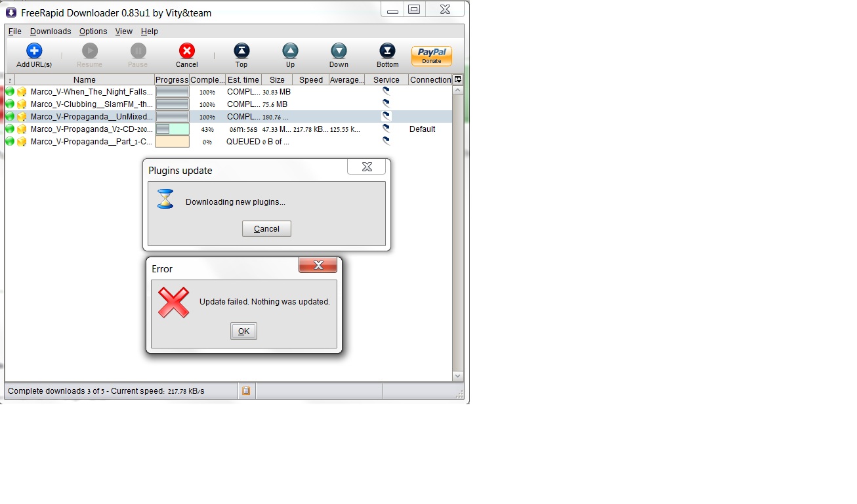Open the Options menu

93,31
